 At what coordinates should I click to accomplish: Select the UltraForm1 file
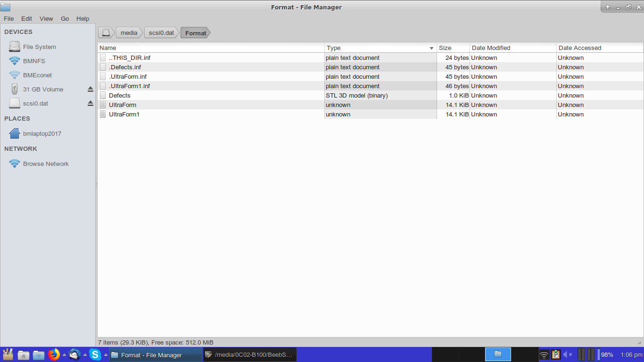[x=124, y=115]
